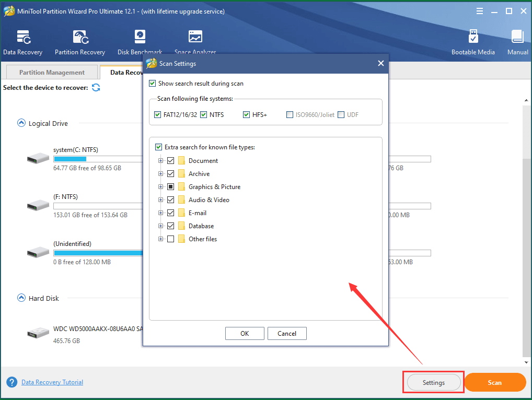Click the Graphics & Picture folder icon
Viewport: 532px width, 400px height.
click(x=182, y=187)
